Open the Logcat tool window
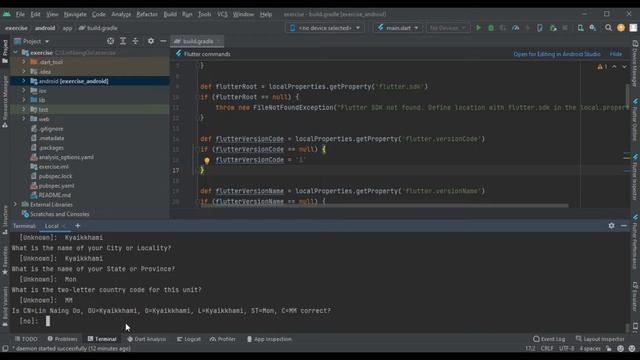Viewport: 640px width, 360px height. point(189,339)
